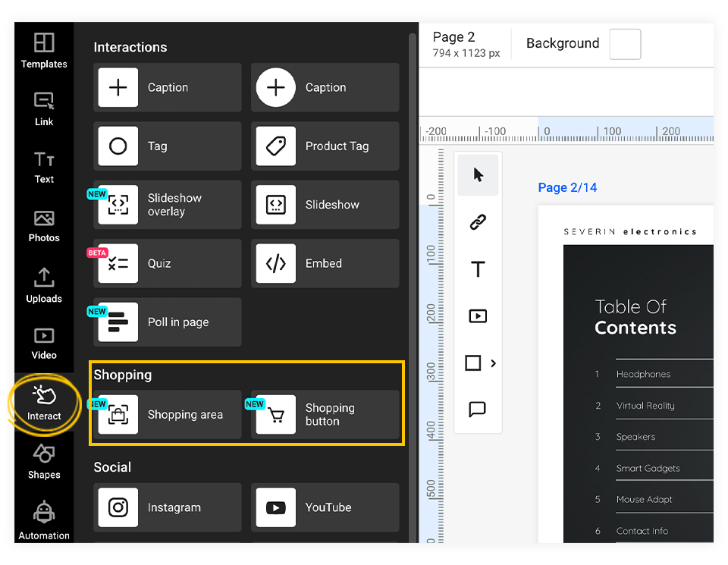The width and height of the screenshot is (728, 565).
Task: Open the Photos panel
Action: [43, 225]
